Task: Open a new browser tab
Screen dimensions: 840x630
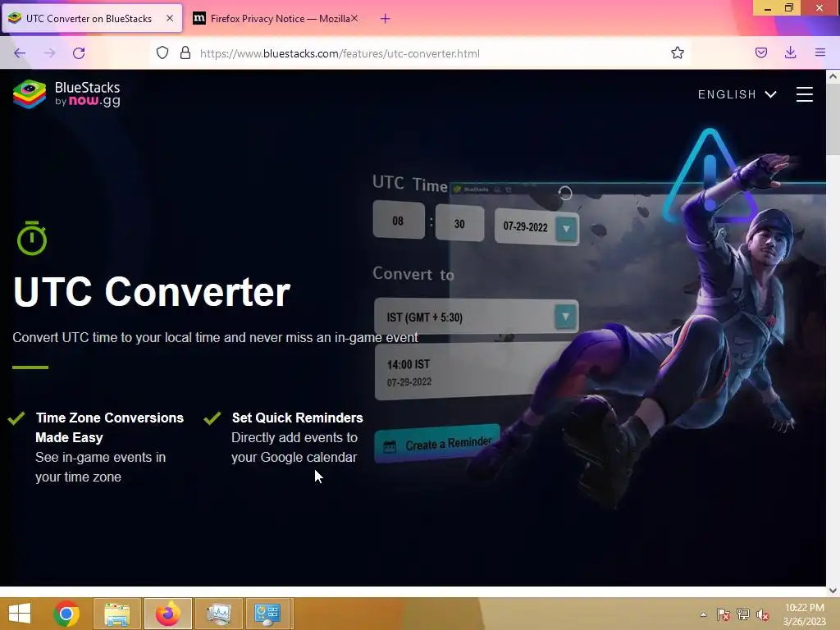Action: coord(386,19)
